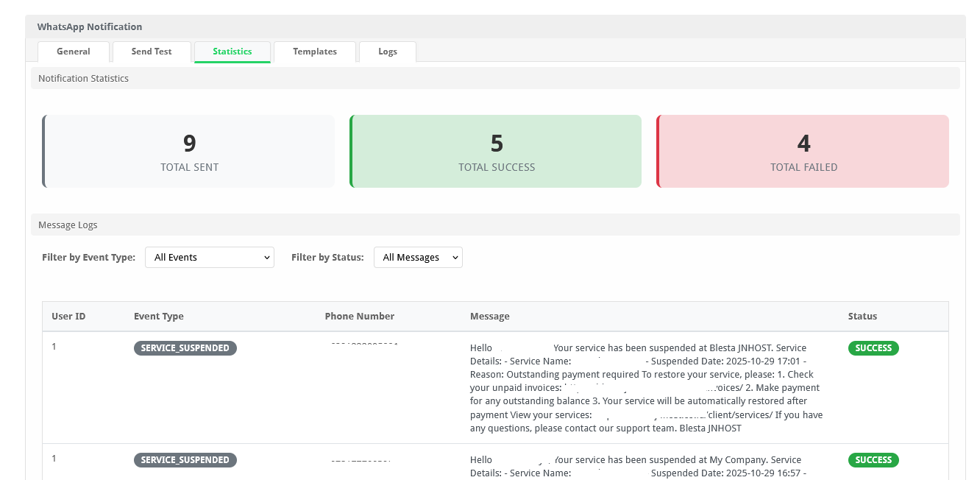Open the All Messages status filter dropdown
Viewport: 980px width, 480px height.
pos(418,258)
